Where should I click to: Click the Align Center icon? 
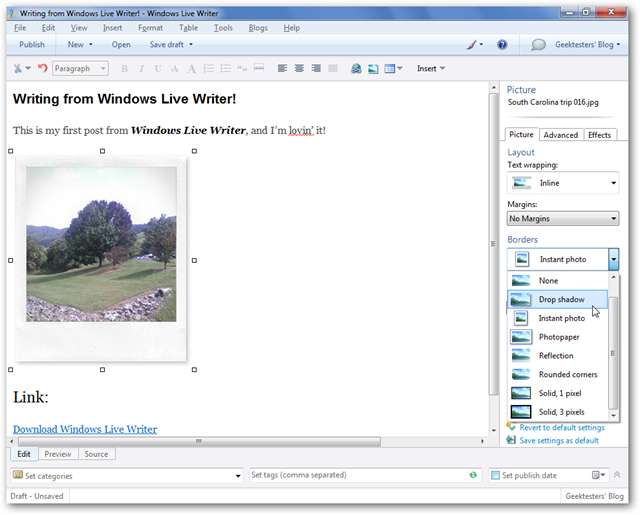pos(299,69)
